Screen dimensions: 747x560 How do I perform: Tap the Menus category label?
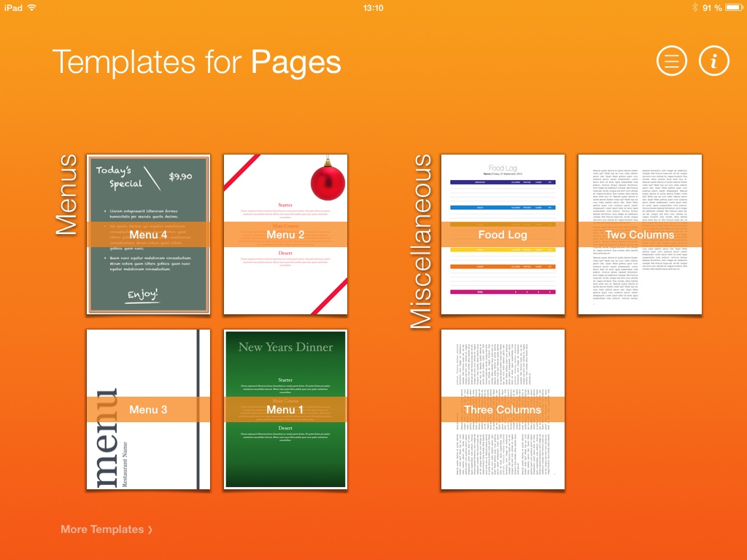pyautogui.click(x=66, y=195)
